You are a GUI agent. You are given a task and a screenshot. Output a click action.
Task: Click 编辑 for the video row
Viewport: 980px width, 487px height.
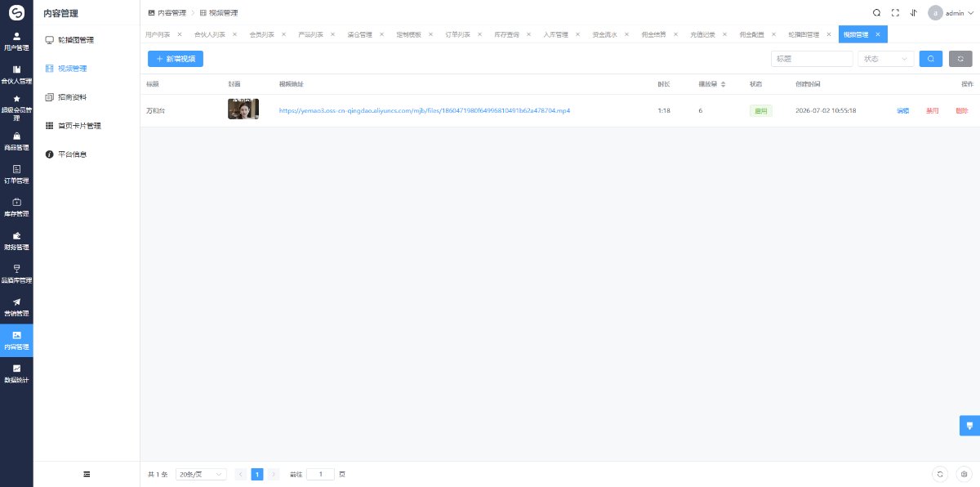(902, 110)
